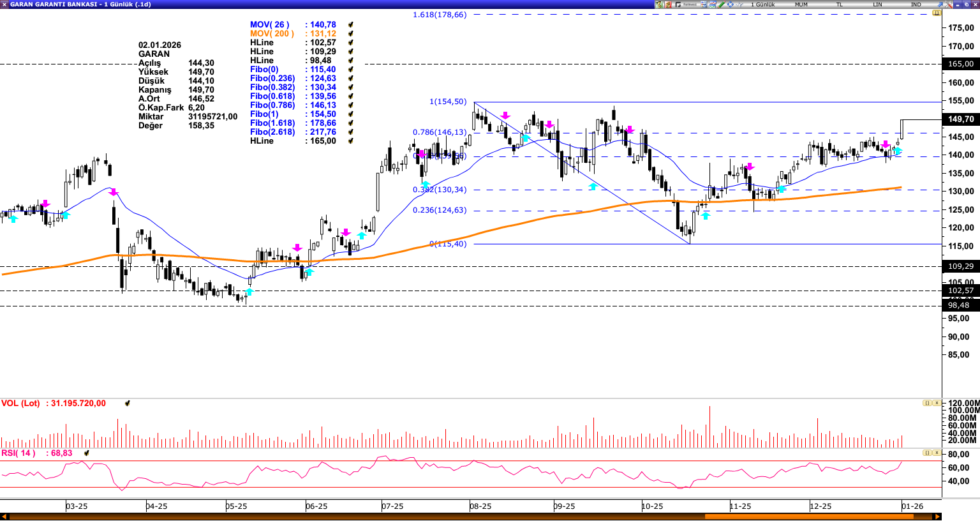Click the VOL (Lot) label
The image size is (980, 521).
20,404
